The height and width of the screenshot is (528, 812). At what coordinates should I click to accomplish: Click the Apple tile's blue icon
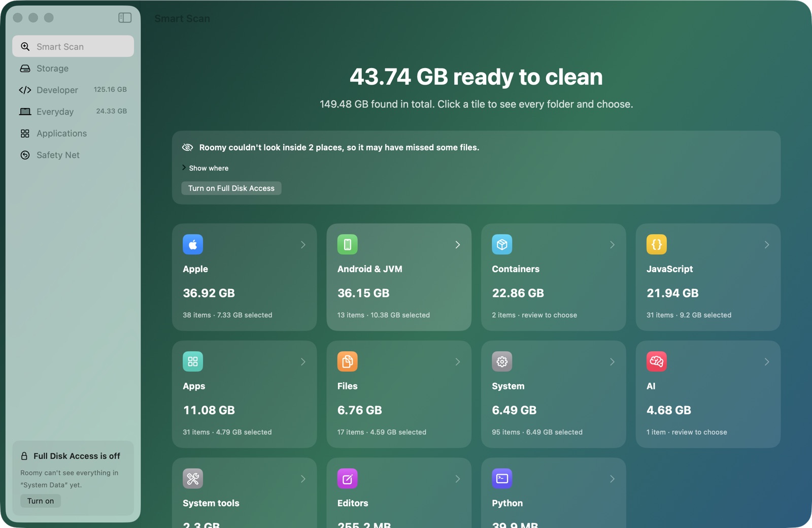tap(193, 244)
